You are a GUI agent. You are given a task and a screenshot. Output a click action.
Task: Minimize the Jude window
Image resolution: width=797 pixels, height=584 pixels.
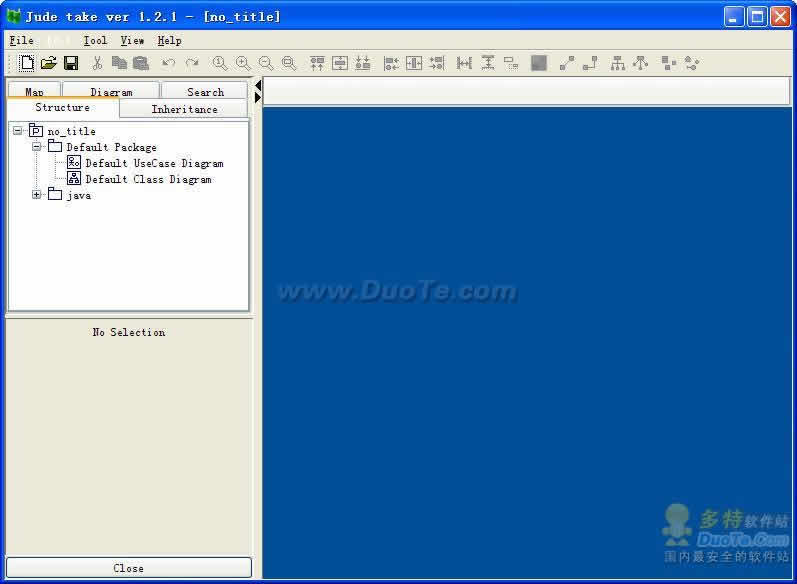point(733,17)
